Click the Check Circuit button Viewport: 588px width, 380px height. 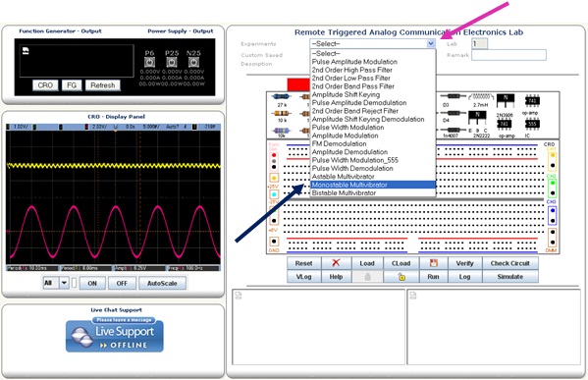point(510,263)
